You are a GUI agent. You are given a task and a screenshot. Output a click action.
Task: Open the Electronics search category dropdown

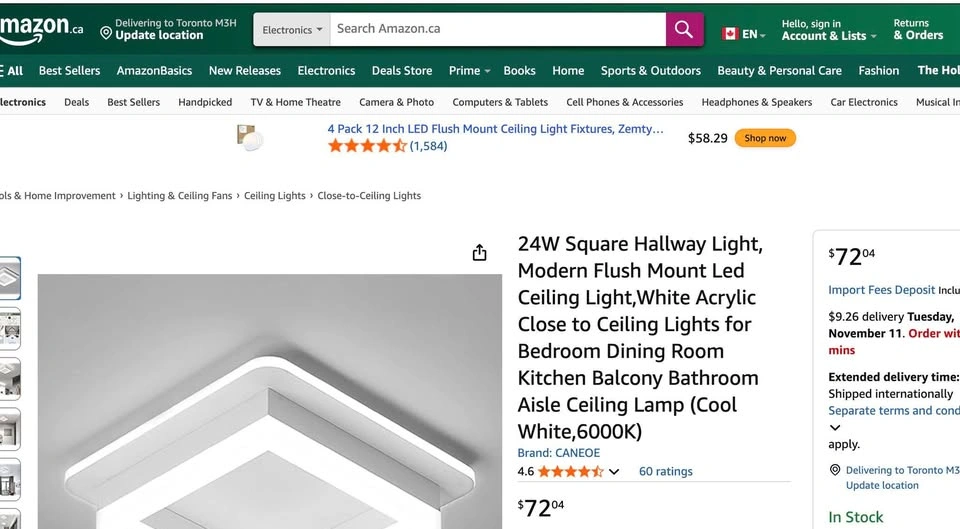[292, 30]
